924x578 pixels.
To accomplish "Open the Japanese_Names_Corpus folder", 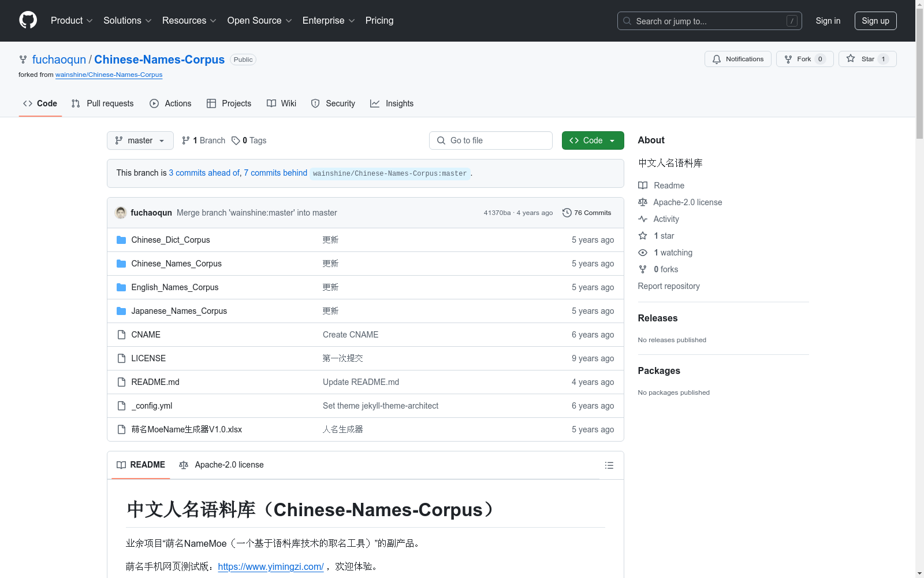I will pyautogui.click(x=179, y=311).
